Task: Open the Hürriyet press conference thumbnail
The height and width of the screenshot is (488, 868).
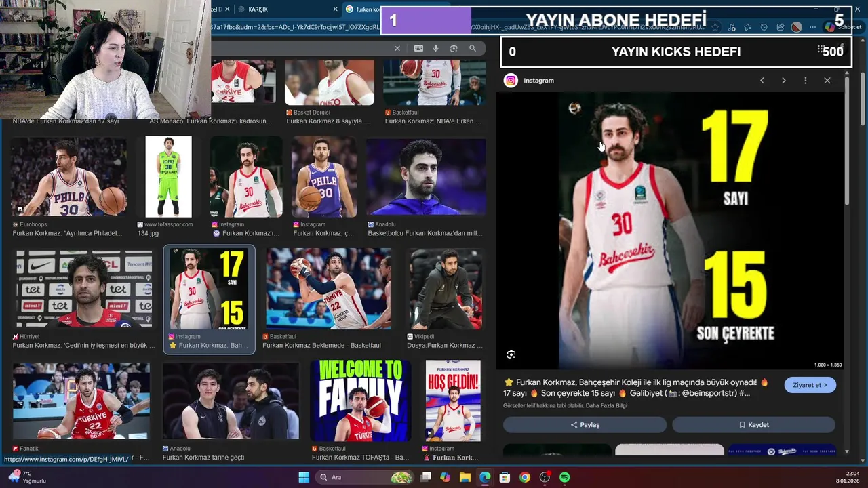Action: pos(84,289)
